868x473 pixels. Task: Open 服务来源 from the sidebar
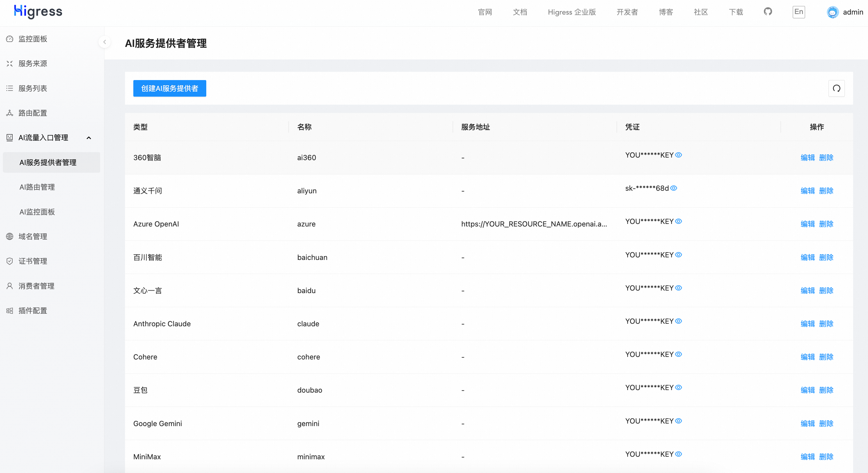point(33,63)
